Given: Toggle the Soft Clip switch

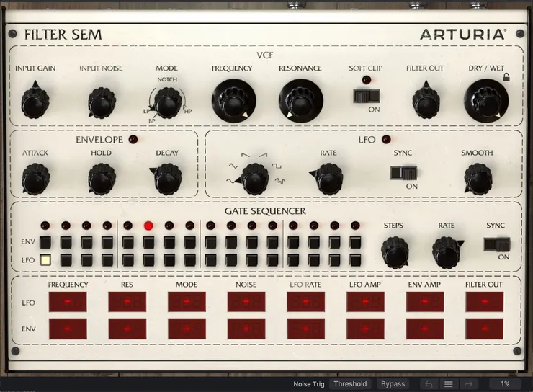Looking at the screenshot, I should pos(367,96).
